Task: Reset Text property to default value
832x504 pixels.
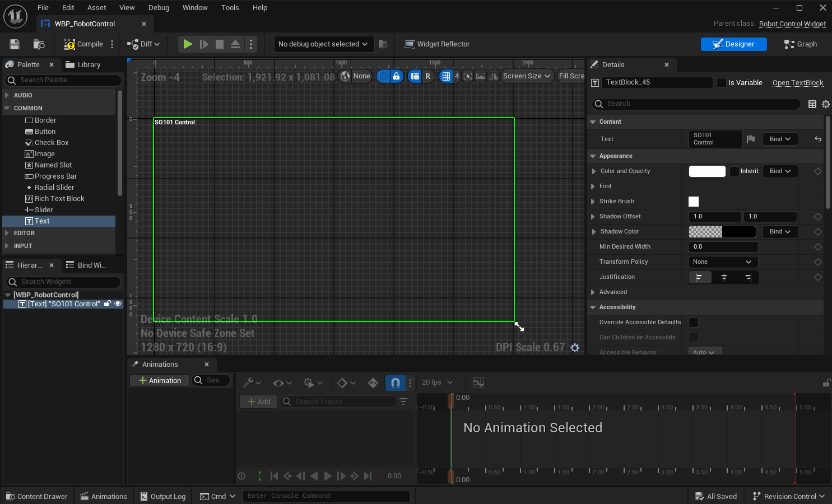Action: [818, 139]
